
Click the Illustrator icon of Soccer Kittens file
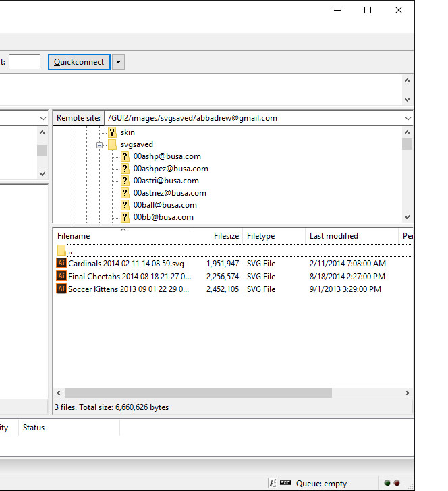click(61, 289)
